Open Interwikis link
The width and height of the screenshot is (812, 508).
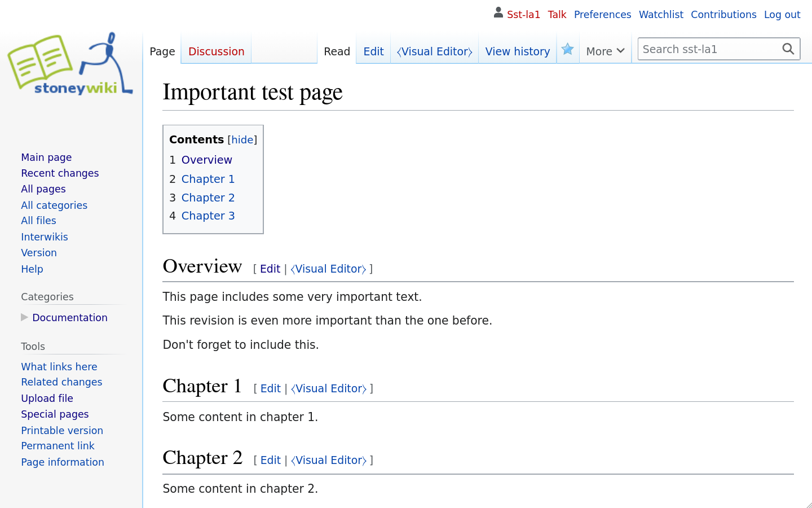coord(45,237)
